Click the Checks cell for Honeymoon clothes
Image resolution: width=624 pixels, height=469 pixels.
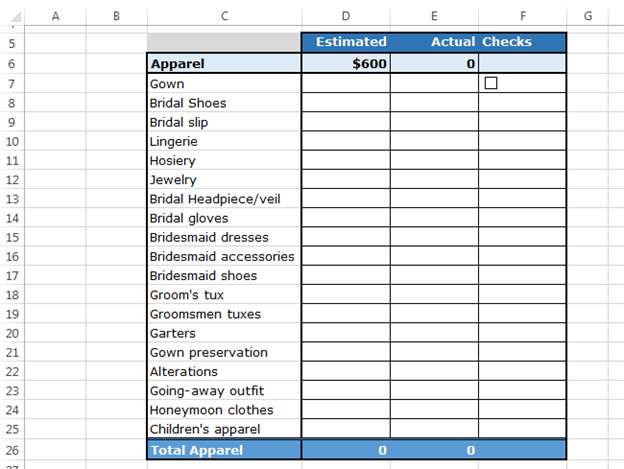523,409
